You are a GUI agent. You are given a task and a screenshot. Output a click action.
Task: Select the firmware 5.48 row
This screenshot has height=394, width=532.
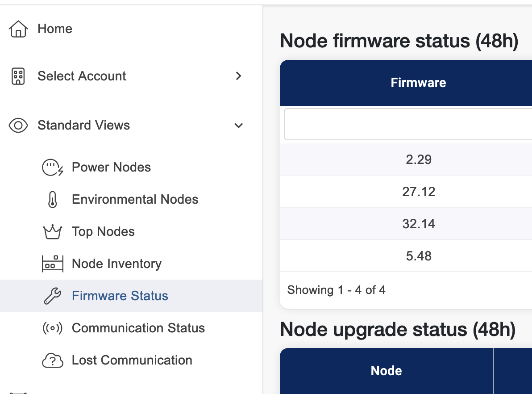click(418, 256)
